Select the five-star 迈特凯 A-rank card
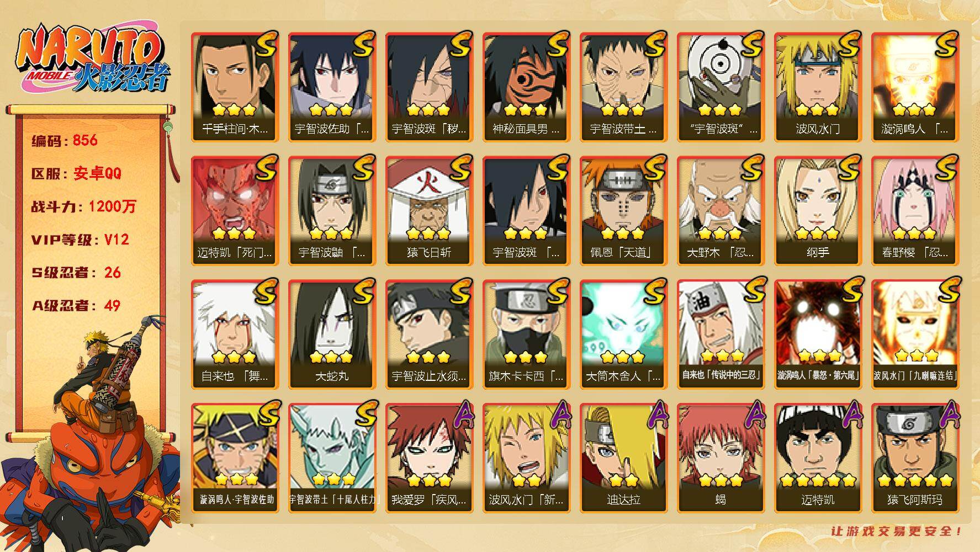Image resolution: width=980 pixels, height=552 pixels. coord(818,458)
